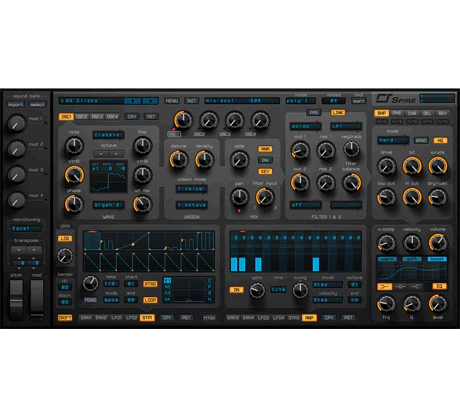
Task: Select the low shelf EQ shape icon
Action: [x=384, y=286]
